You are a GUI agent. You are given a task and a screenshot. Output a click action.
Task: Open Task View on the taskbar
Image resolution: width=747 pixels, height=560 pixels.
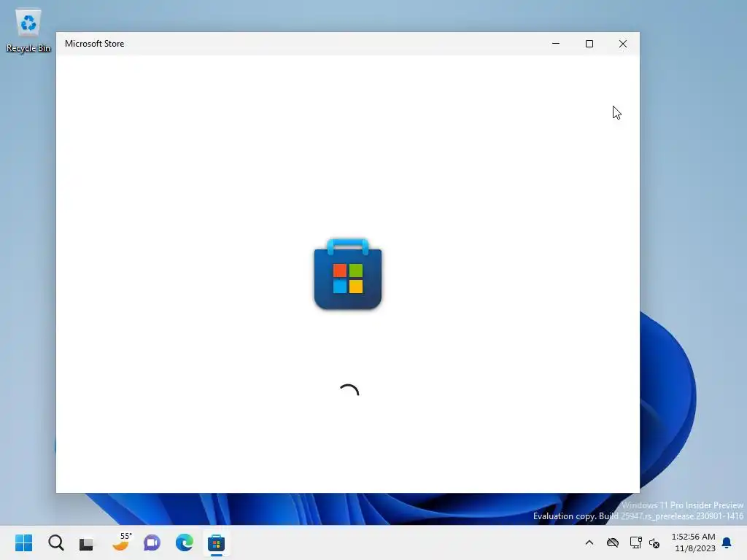click(87, 542)
